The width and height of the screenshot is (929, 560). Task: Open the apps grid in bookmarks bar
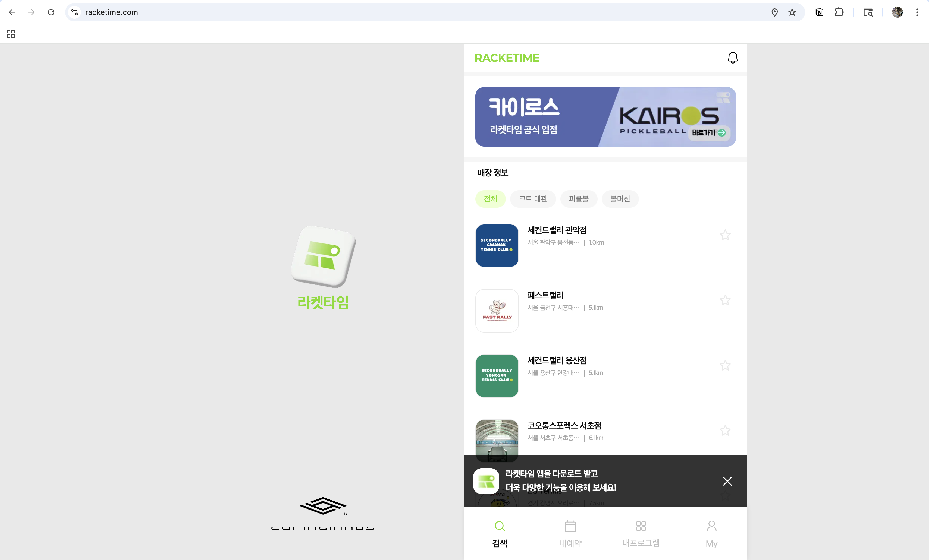pos(11,34)
